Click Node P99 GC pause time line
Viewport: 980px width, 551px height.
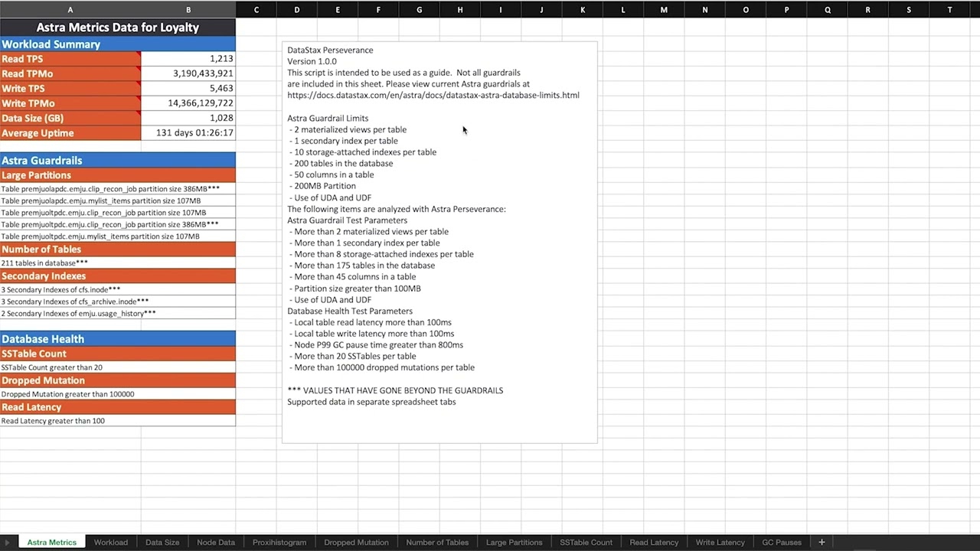coord(378,345)
